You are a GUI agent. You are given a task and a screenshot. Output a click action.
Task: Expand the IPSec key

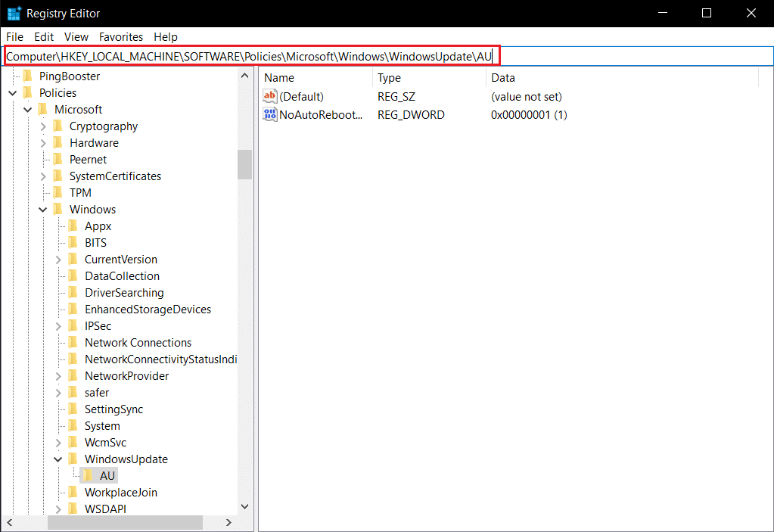[x=58, y=326]
